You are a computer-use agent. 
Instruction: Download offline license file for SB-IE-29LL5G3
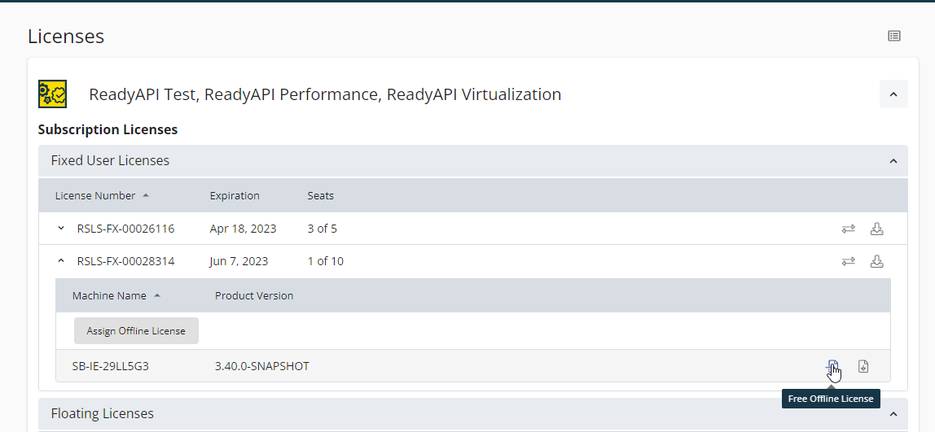point(863,367)
